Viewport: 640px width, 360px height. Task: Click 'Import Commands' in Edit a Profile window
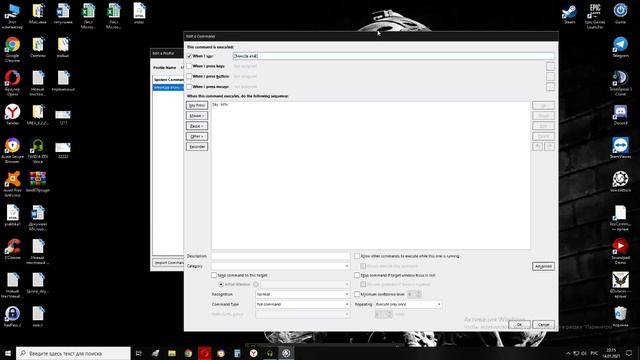pos(169,262)
